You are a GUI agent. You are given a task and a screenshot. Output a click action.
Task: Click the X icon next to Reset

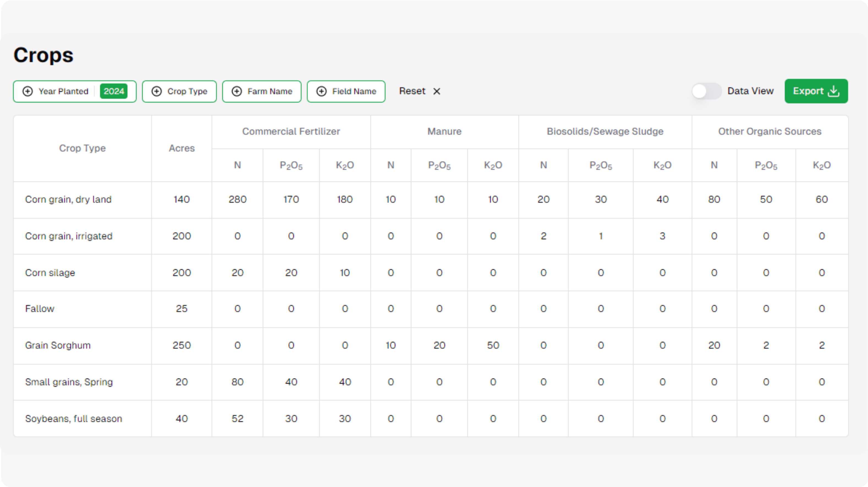437,91
